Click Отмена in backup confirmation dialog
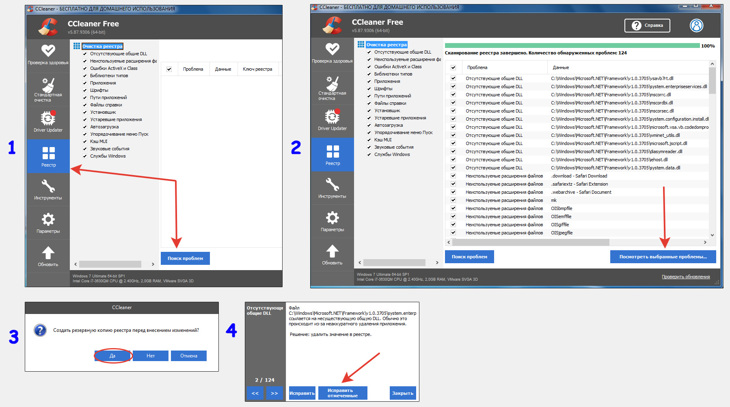 click(189, 355)
